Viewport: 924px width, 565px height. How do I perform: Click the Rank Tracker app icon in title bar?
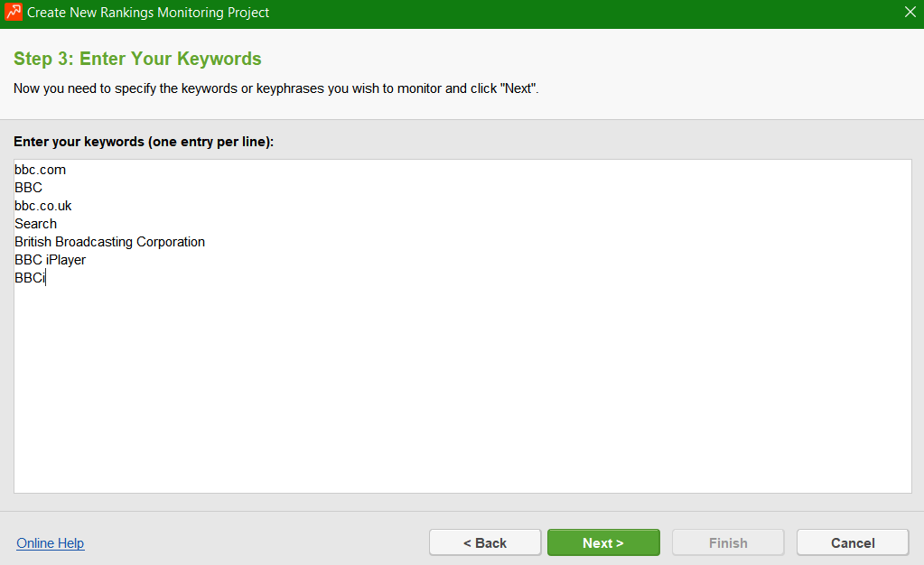pyautogui.click(x=14, y=14)
